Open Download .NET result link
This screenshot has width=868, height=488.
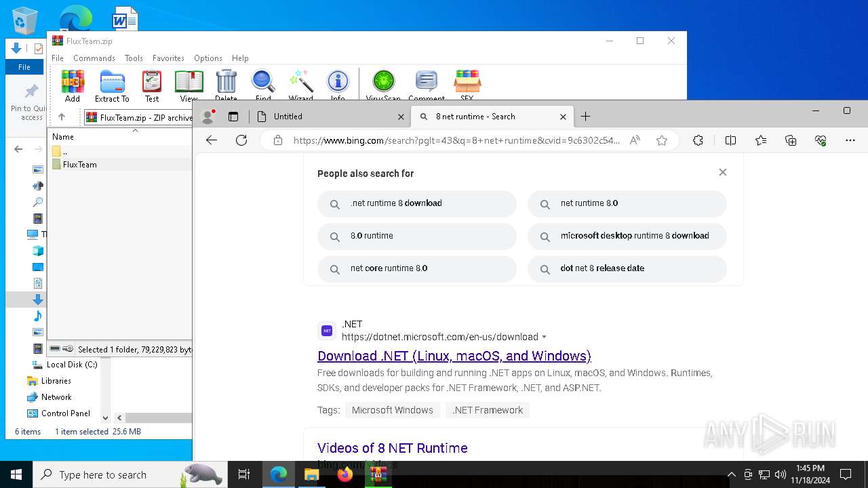click(454, 356)
